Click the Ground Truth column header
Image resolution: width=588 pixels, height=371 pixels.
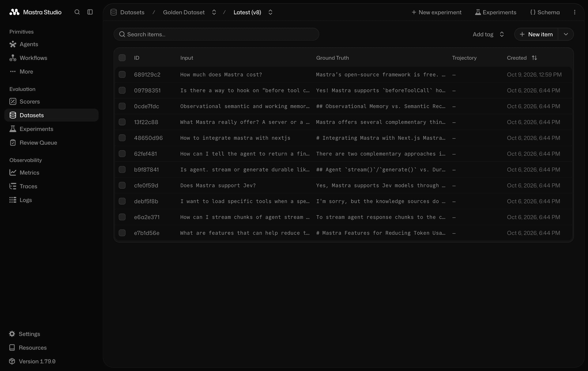coord(333,58)
